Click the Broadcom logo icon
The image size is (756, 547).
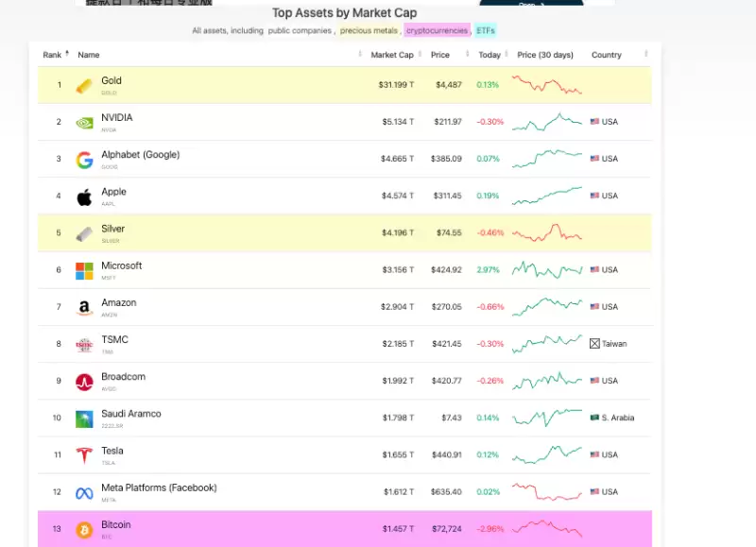pyautogui.click(x=84, y=383)
